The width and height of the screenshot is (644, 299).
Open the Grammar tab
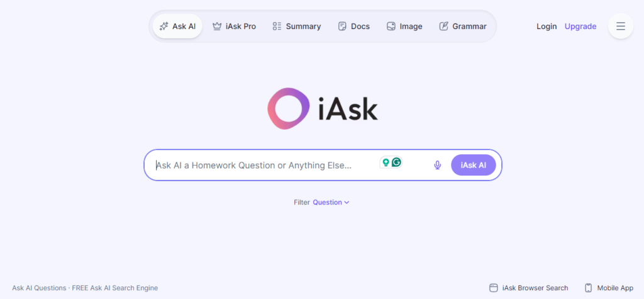[463, 26]
